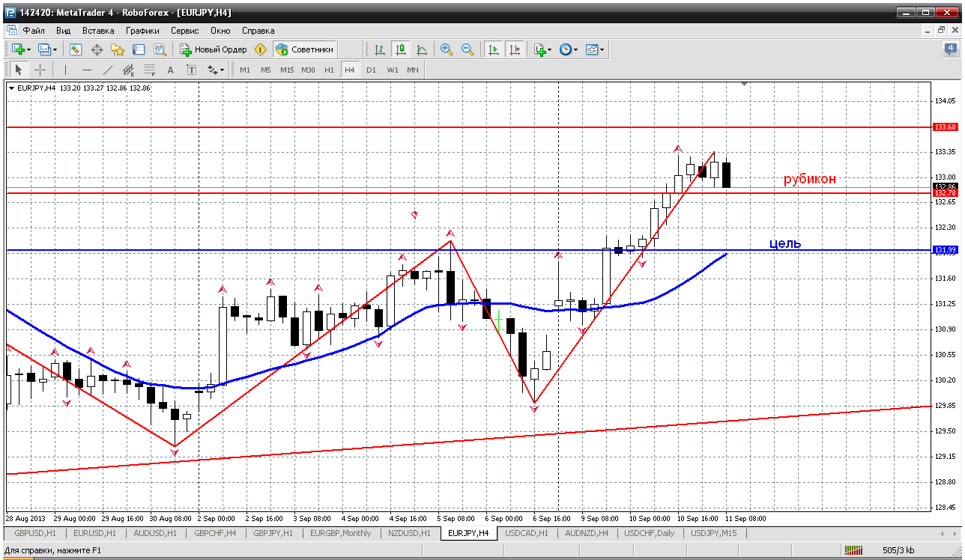The width and height of the screenshot is (965, 560).
Task: Open the Файл menu
Action: point(34,31)
